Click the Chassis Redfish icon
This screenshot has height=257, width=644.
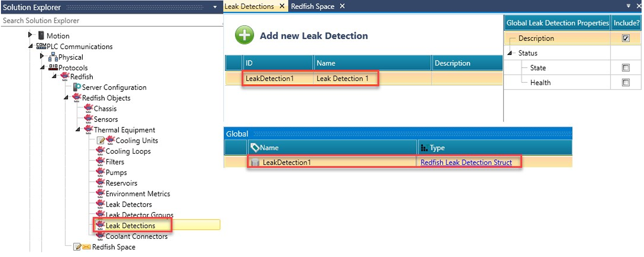[x=88, y=109]
